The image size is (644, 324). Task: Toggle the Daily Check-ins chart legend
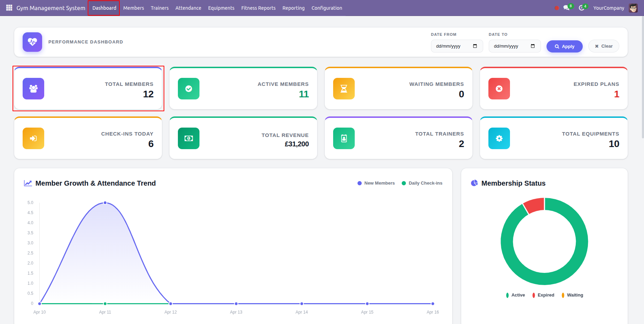click(x=422, y=183)
